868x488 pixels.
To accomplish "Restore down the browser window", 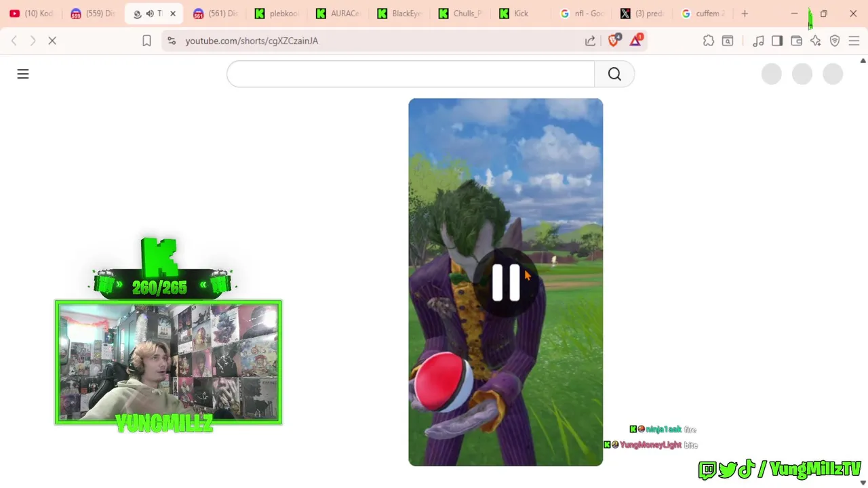I will click(824, 14).
